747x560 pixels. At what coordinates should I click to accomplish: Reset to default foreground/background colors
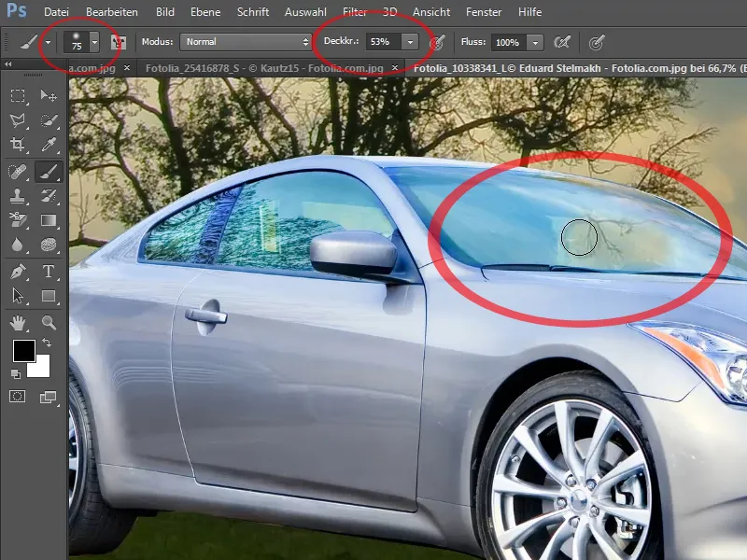pos(16,374)
